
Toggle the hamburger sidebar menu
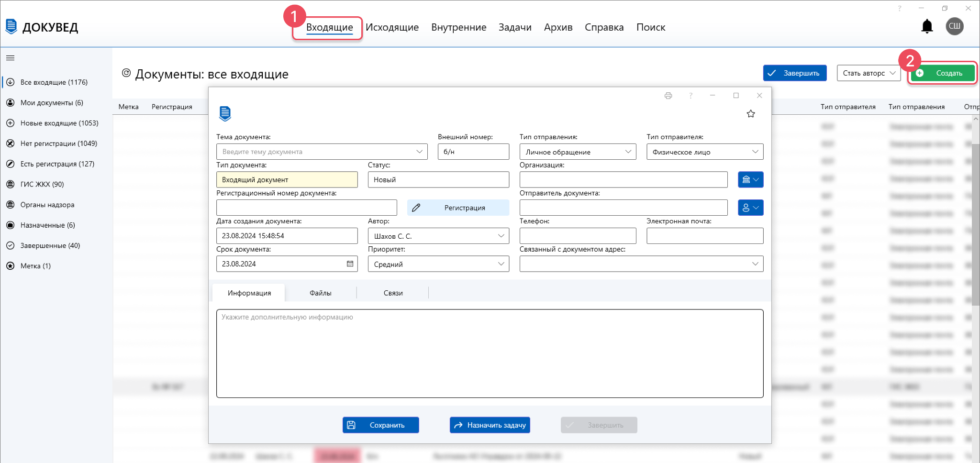point(10,58)
